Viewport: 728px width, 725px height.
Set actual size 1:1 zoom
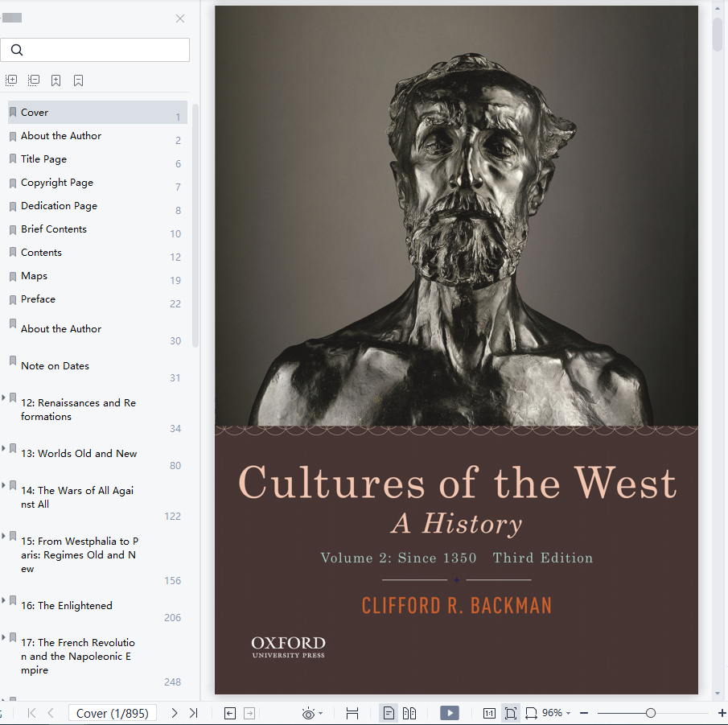coord(489,713)
